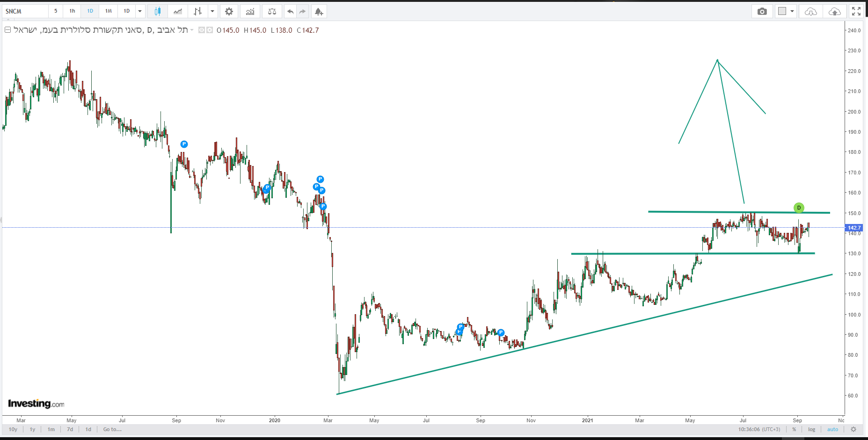
Task: Open series format gear in legend
Action: tap(210, 30)
